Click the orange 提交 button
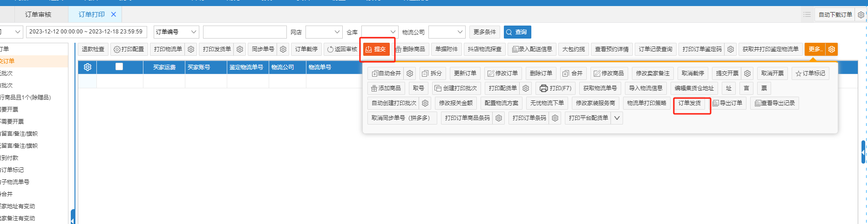The height and width of the screenshot is (224, 868). point(376,49)
